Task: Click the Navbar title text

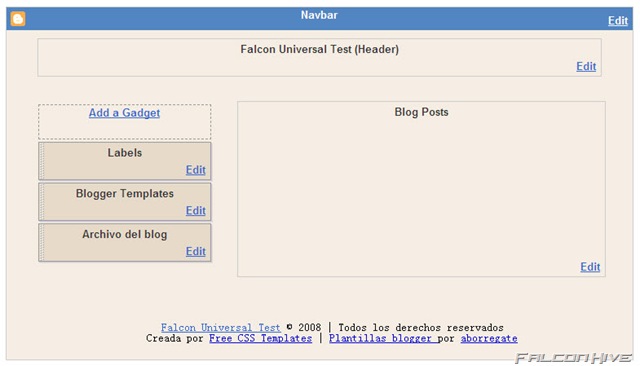Action: point(319,15)
